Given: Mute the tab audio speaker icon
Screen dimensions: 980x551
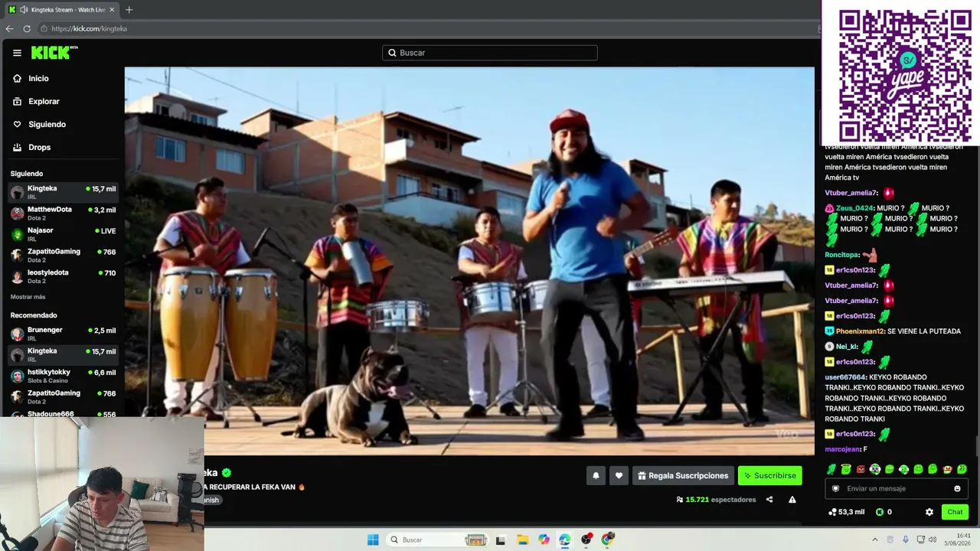Looking at the screenshot, I should (24, 9).
